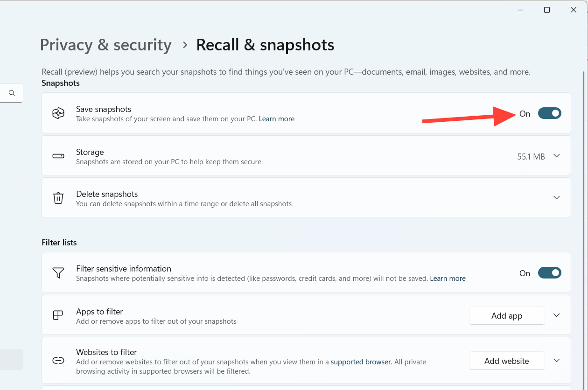Expand the Delete snapshots section
Image resolution: width=588 pixels, height=390 pixels.
[x=556, y=197]
